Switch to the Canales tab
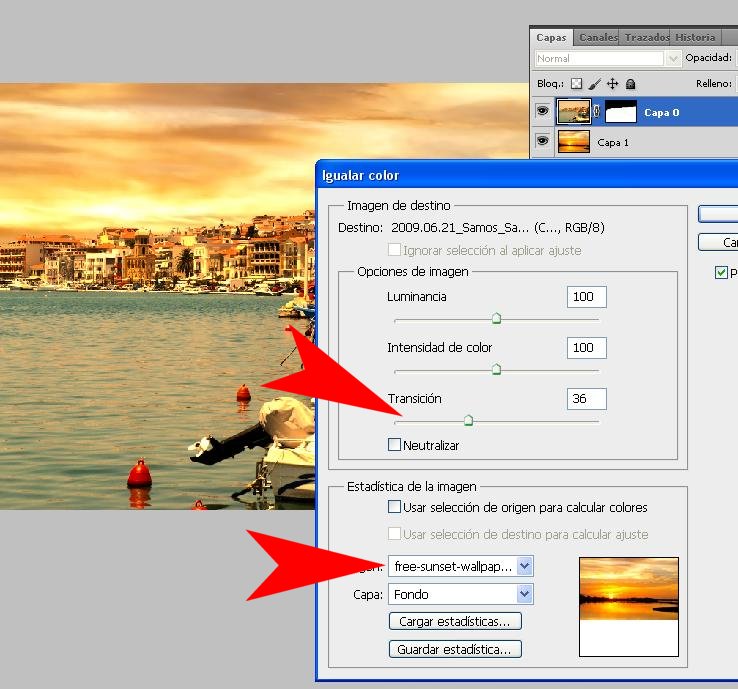 click(598, 37)
